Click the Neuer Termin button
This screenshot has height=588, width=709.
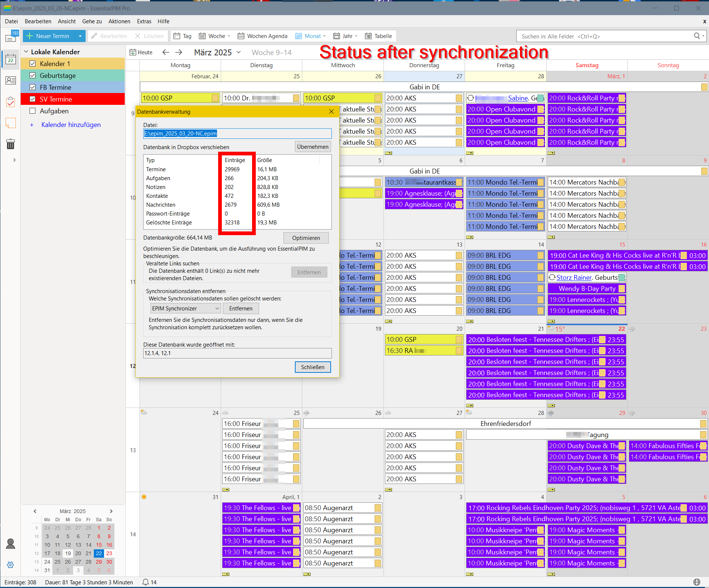(x=49, y=36)
